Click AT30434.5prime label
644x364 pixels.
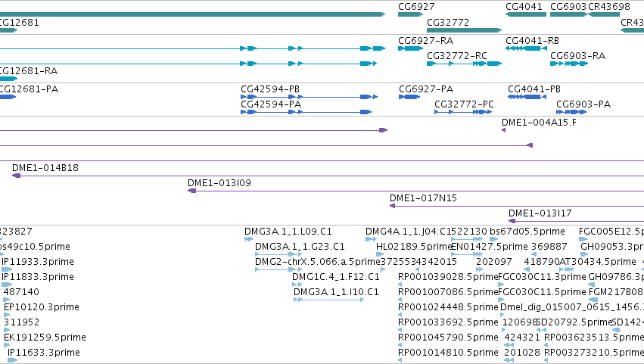point(598,262)
